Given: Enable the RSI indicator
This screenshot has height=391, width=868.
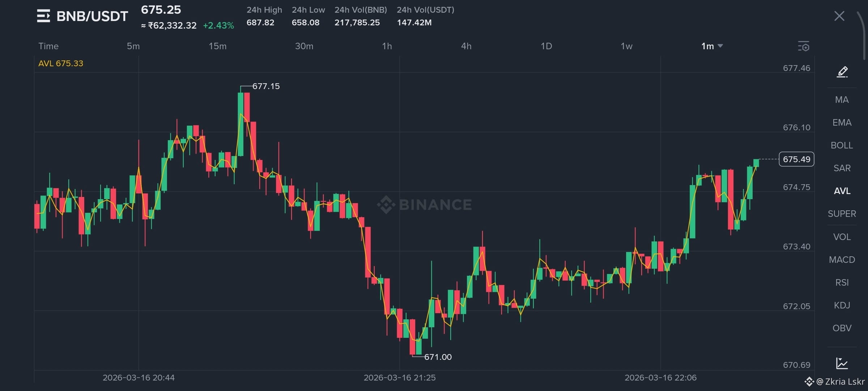Looking at the screenshot, I should [x=842, y=282].
